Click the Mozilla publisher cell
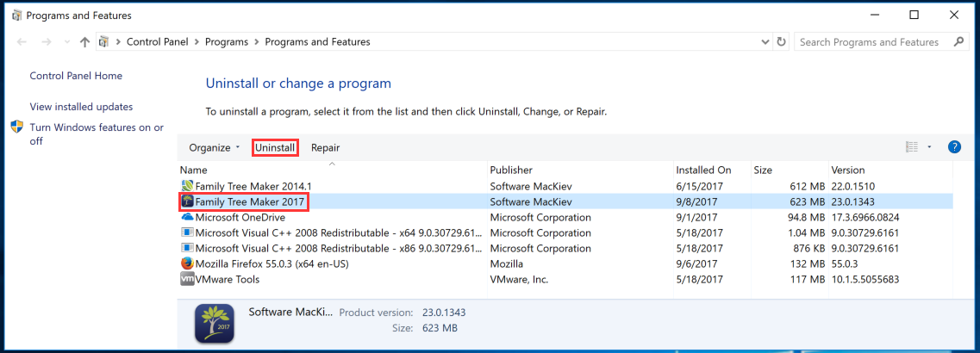 [x=506, y=263]
